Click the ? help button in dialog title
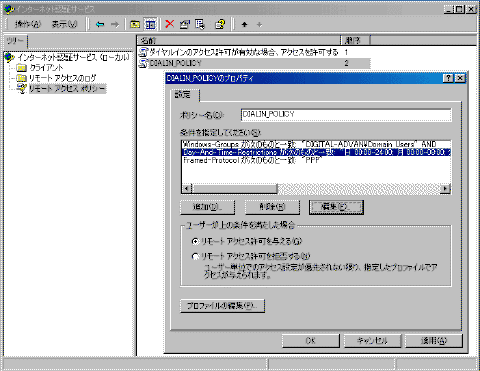The width and height of the screenshot is (480, 371). click(449, 78)
